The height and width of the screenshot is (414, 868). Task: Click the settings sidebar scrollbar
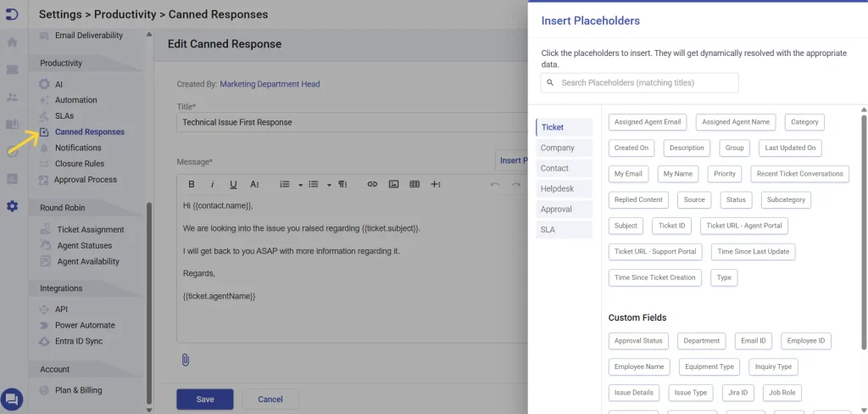point(148,304)
